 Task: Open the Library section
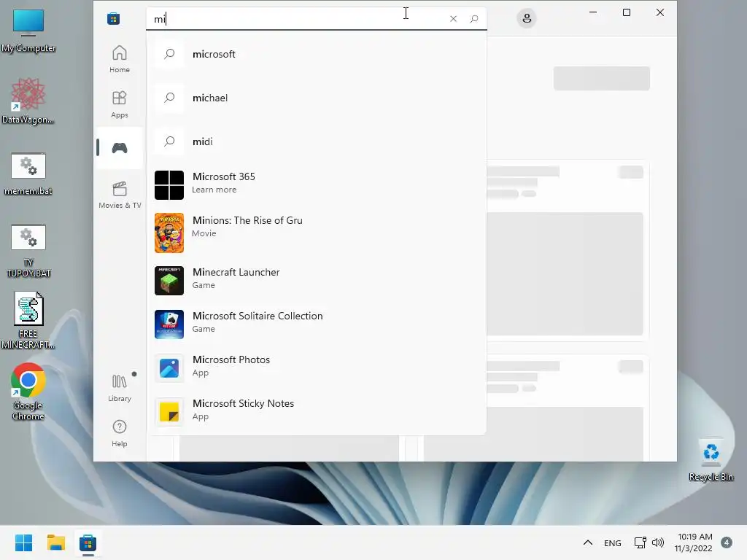coord(119,388)
